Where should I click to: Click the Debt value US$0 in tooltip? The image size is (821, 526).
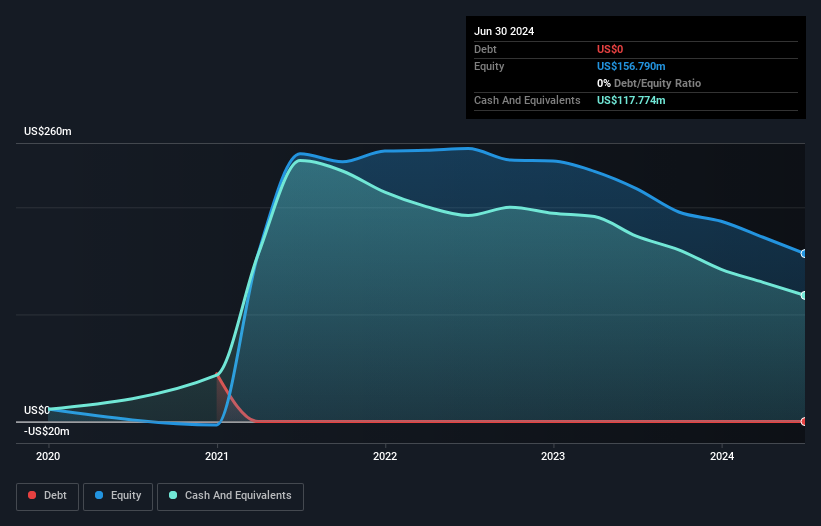[610, 49]
